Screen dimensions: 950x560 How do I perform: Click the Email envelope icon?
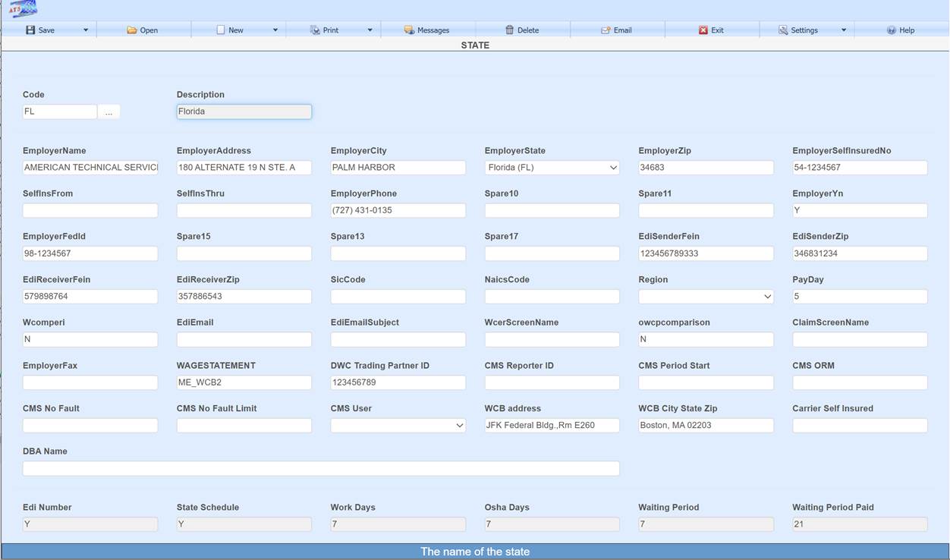(x=606, y=30)
